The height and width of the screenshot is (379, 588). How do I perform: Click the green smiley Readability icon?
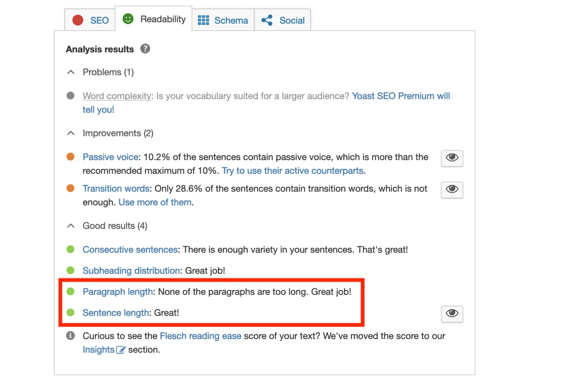(x=128, y=19)
